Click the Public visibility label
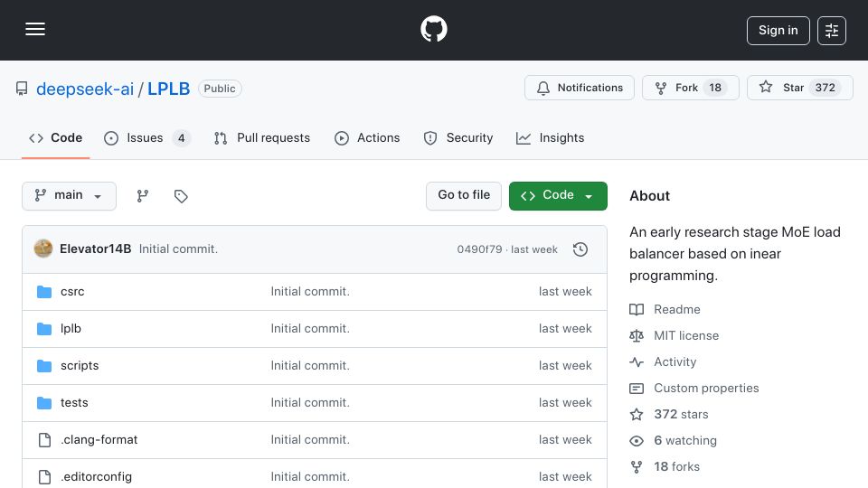This screenshot has width=868, height=488. [x=220, y=89]
